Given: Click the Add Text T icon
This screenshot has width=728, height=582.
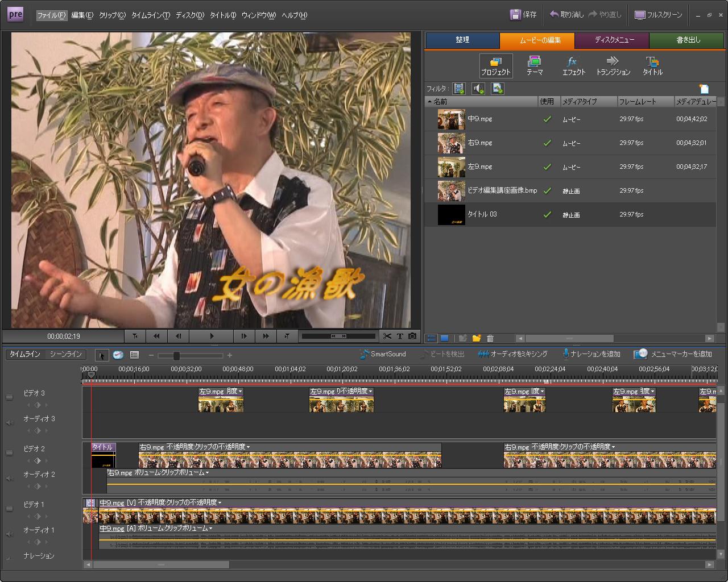Looking at the screenshot, I should pyautogui.click(x=400, y=336).
